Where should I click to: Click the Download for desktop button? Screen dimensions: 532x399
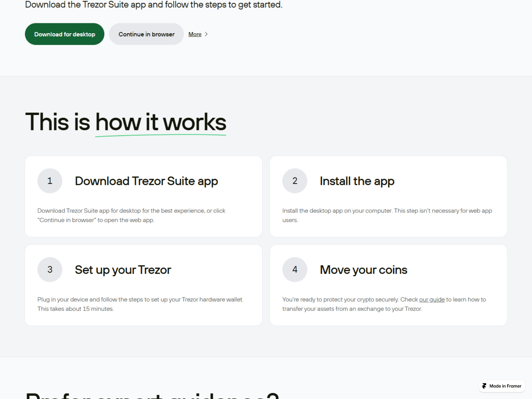tap(65, 34)
